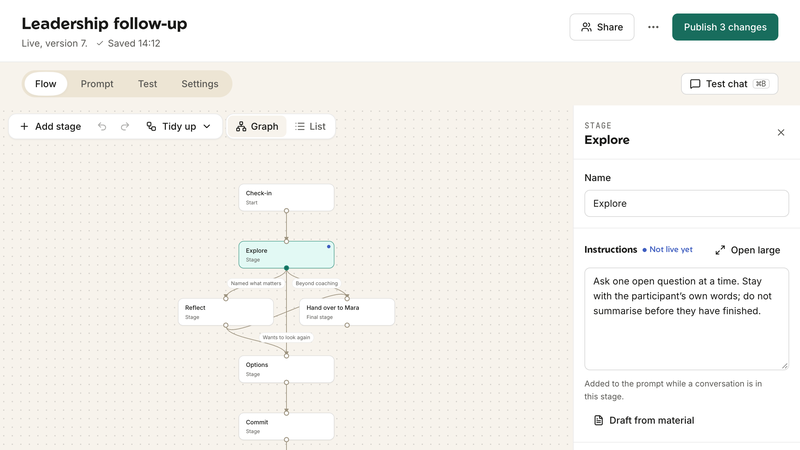
Task: Open instructions in large editor
Action: coord(747,250)
